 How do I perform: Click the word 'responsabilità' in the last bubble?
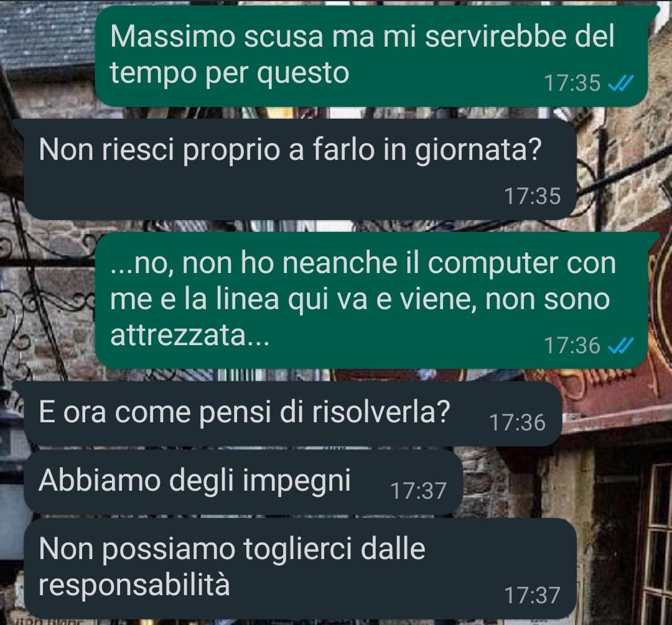tap(134, 585)
